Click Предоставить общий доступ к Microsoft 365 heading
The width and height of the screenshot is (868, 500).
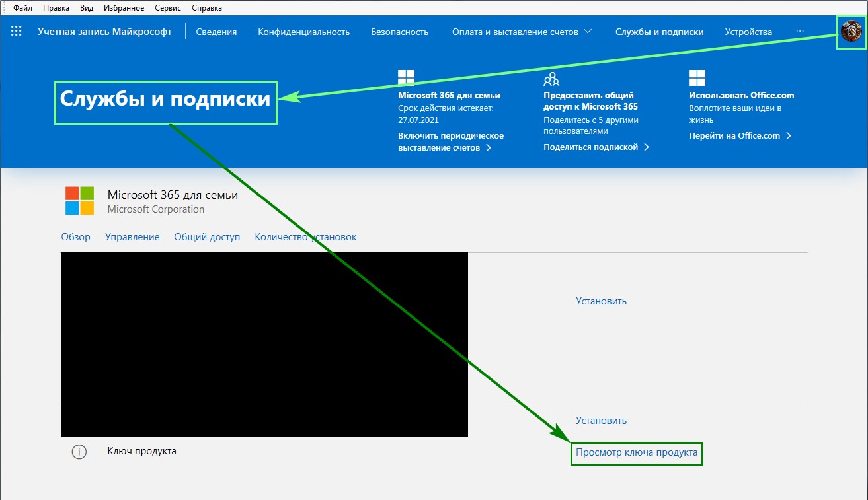click(590, 101)
